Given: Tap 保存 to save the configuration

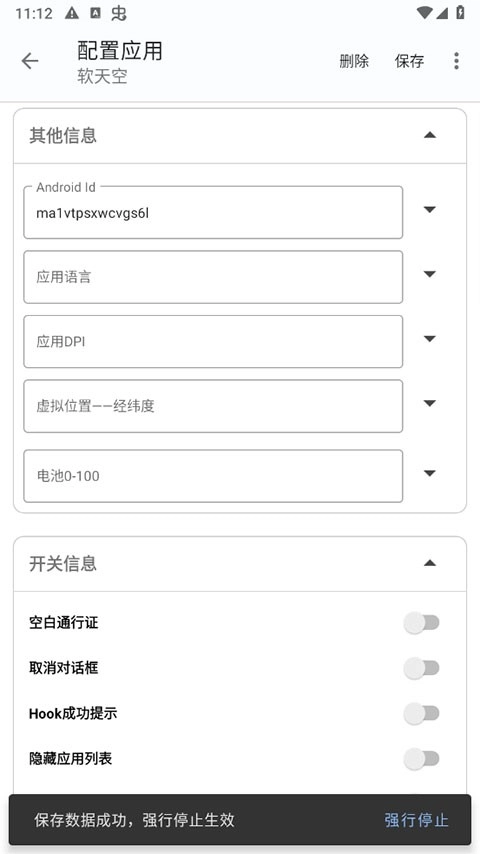Looking at the screenshot, I should point(409,61).
